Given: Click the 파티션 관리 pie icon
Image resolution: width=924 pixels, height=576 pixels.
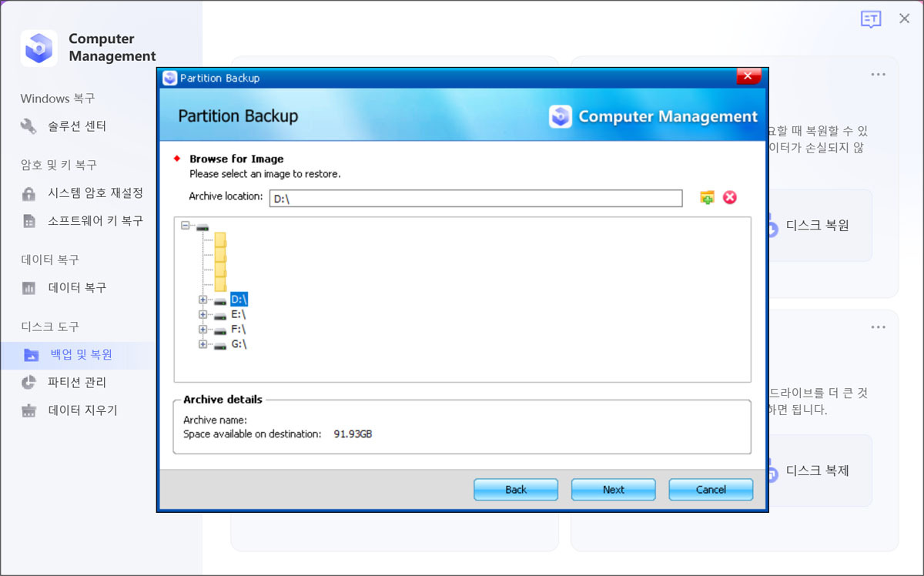Looking at the screenshot, I should [29, 382].
